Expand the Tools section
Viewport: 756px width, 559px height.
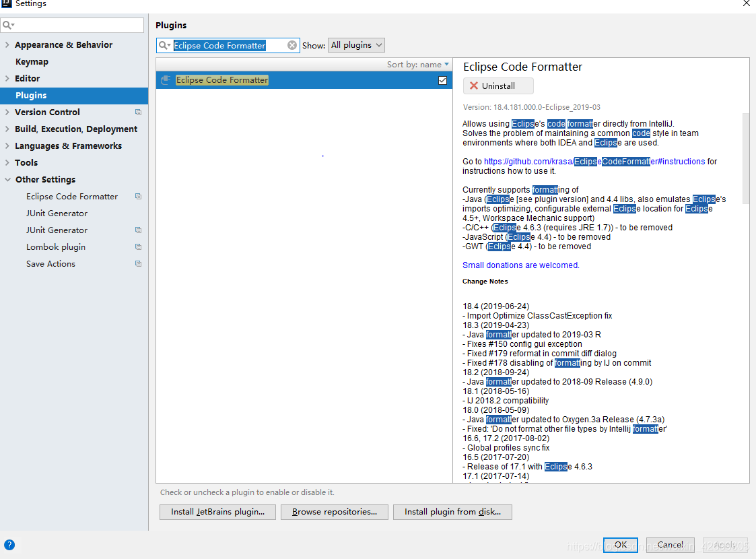pos(7,163)
